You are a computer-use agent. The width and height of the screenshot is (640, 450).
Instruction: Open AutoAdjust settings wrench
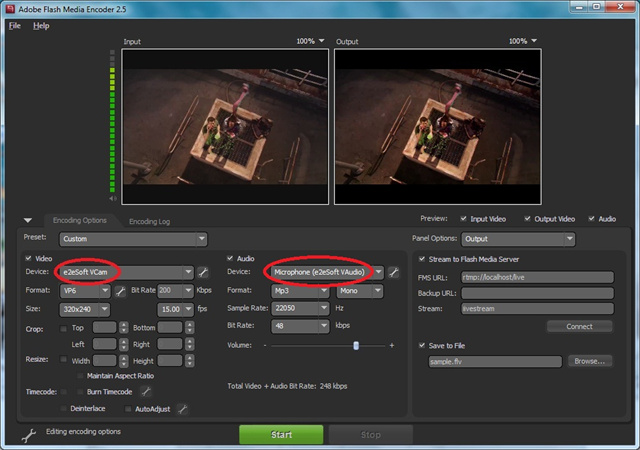point(182,409)
